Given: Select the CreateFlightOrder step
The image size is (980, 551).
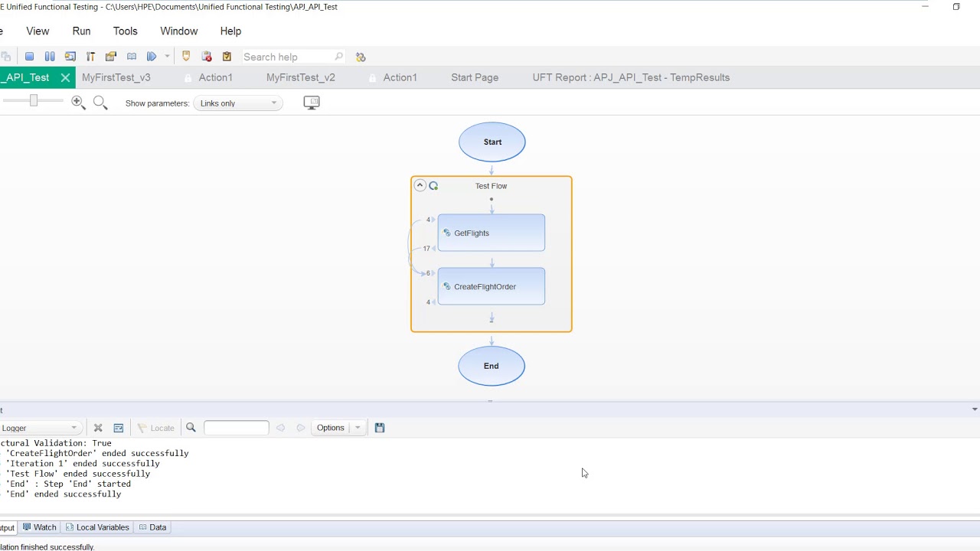Looking at the screenshot, I should point(492,286).
